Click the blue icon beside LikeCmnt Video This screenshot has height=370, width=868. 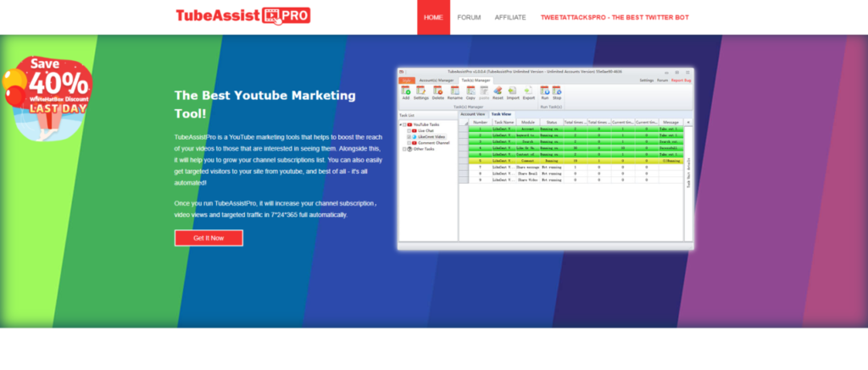414,136
